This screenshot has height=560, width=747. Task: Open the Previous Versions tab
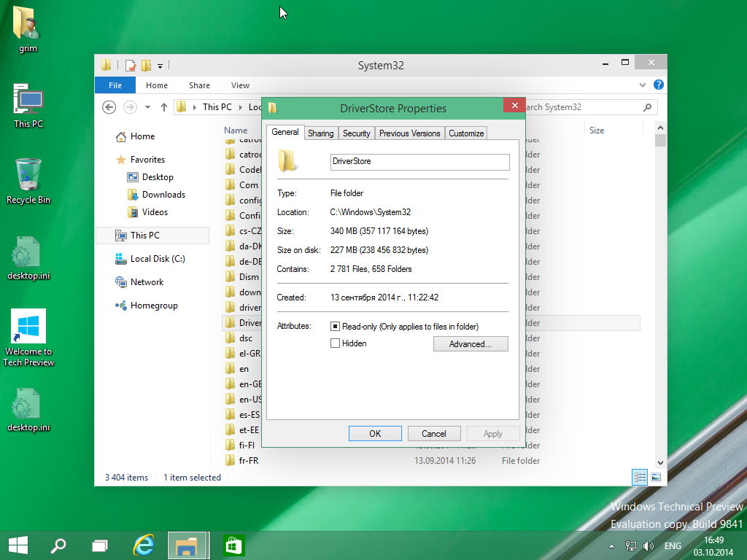(409, 133)
